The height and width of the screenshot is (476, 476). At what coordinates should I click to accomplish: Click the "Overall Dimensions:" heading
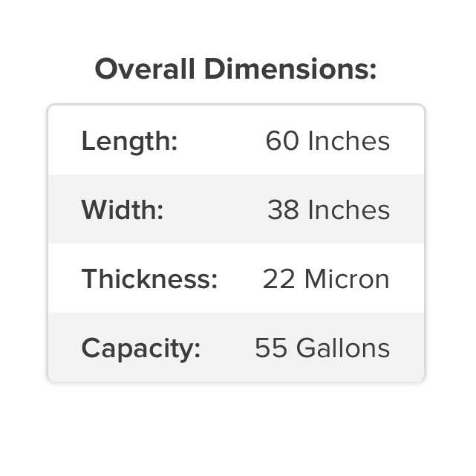coord(236,70)
